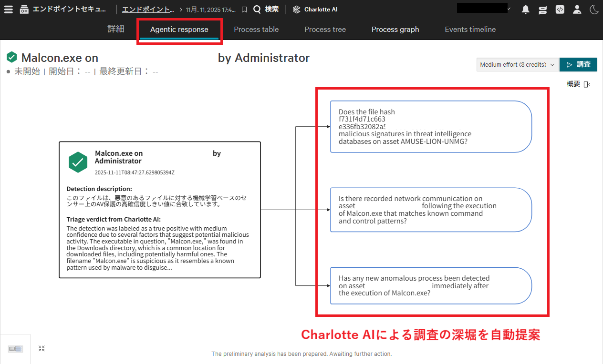Click the minimap thumbnail at bottom left
Image resolution: width=603 pixels, height=364 pixels.
click(x=15, y=349)
